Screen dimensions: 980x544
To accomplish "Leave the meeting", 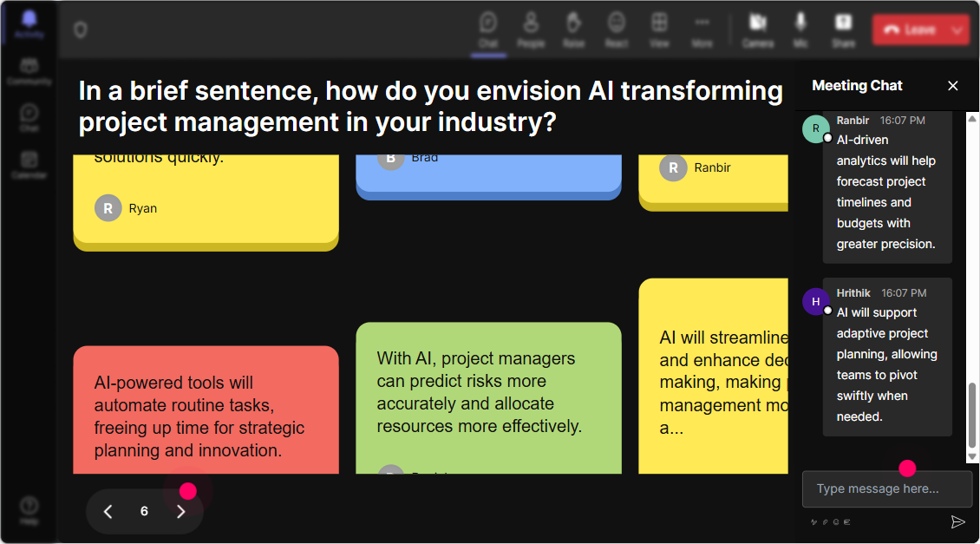I will [910, 30].
